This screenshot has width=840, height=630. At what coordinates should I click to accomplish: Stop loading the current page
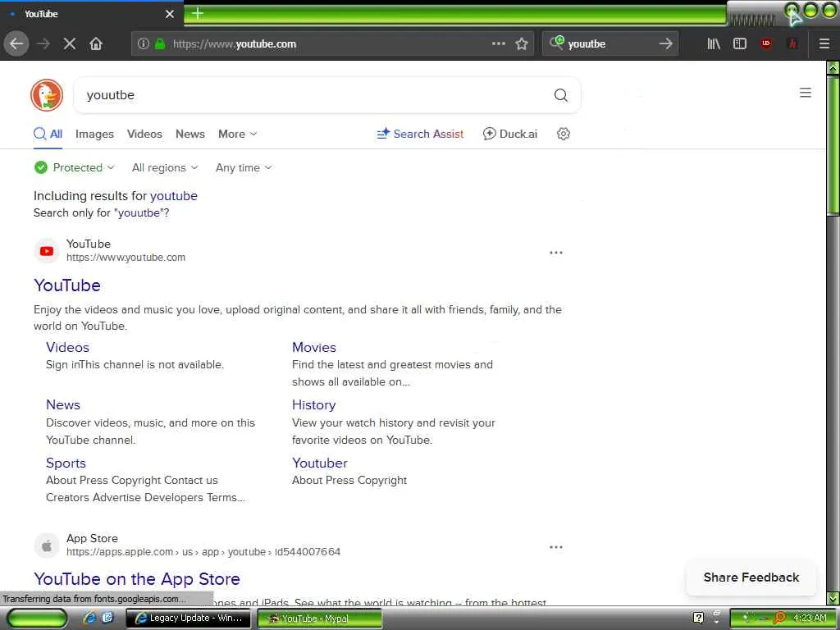(x=70, y=44)
